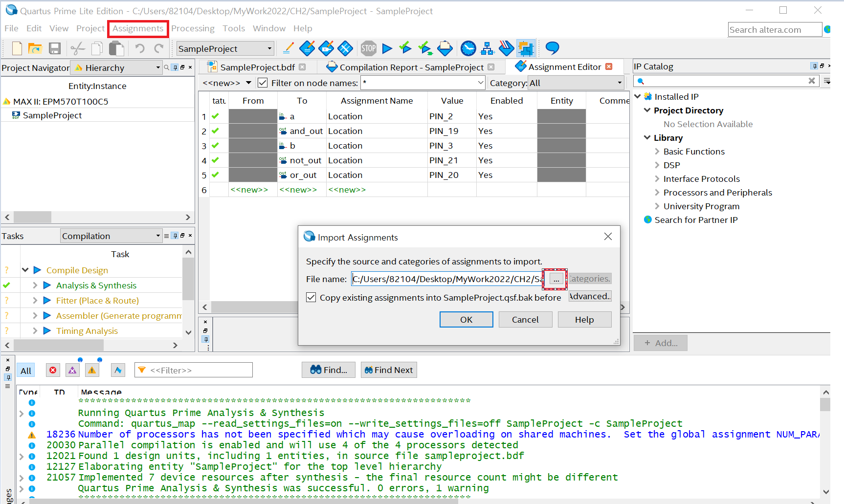
Task: Open the Programmer toolbar icon
Action: click(x=507, y=48)
